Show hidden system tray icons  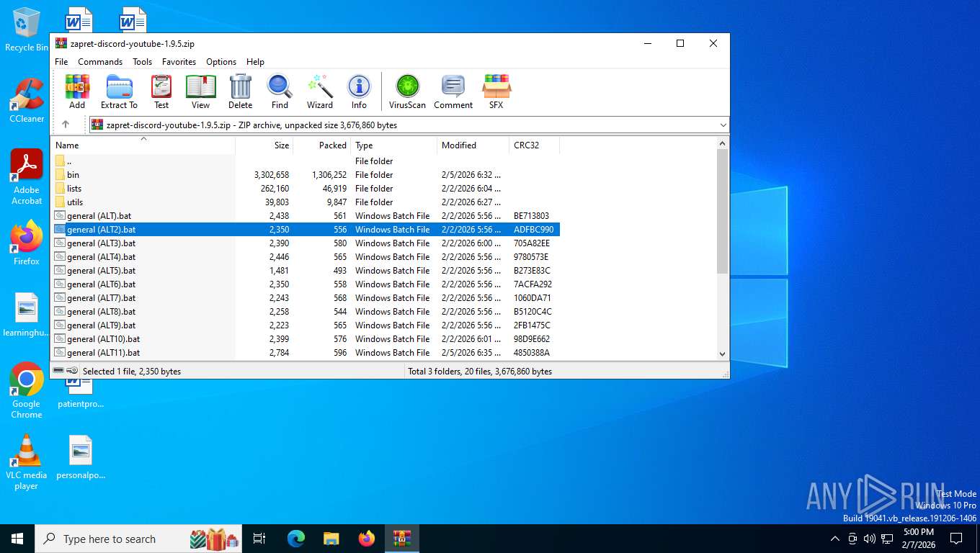(835, 539)
